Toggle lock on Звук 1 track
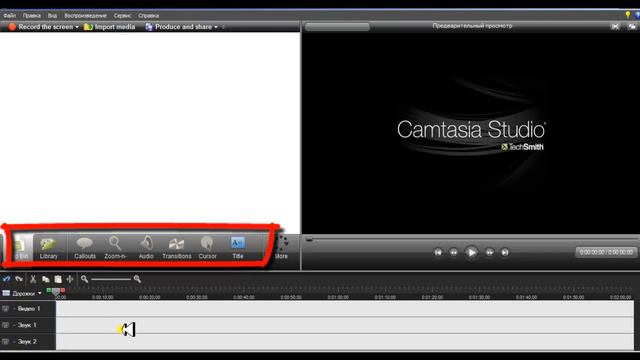Screen dimensions: 640x360 [x=5, y=325]
